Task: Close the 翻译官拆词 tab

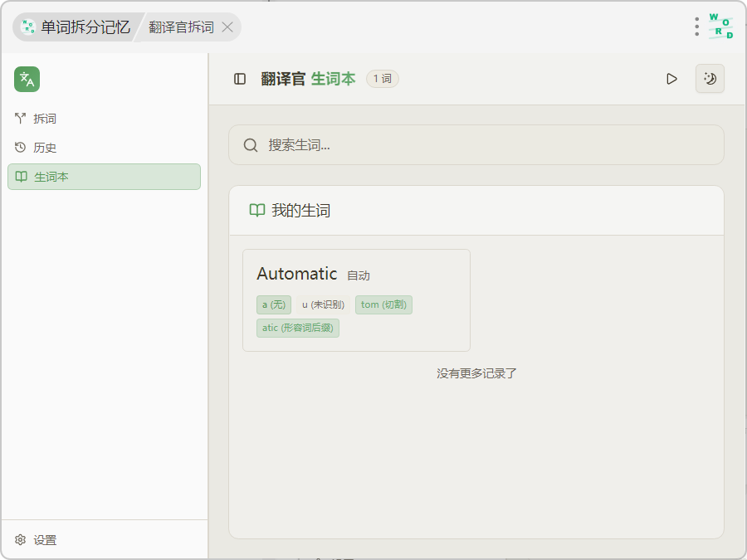Action: coord(227,27)
